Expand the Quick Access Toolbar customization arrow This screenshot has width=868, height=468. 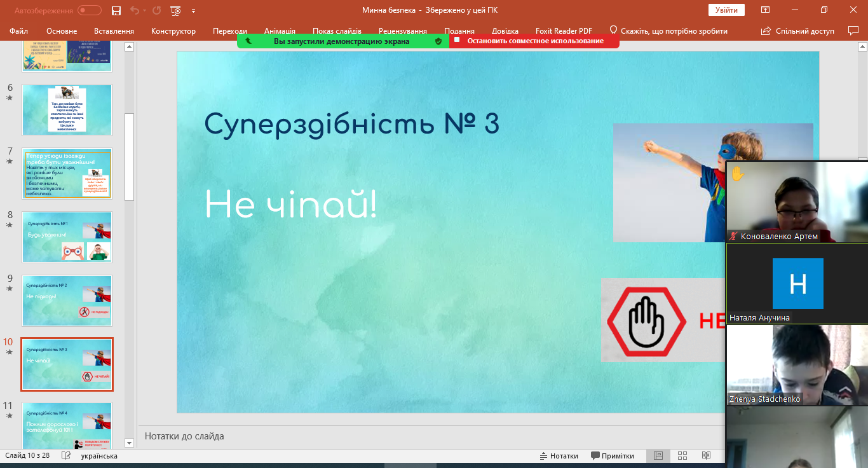193,11
